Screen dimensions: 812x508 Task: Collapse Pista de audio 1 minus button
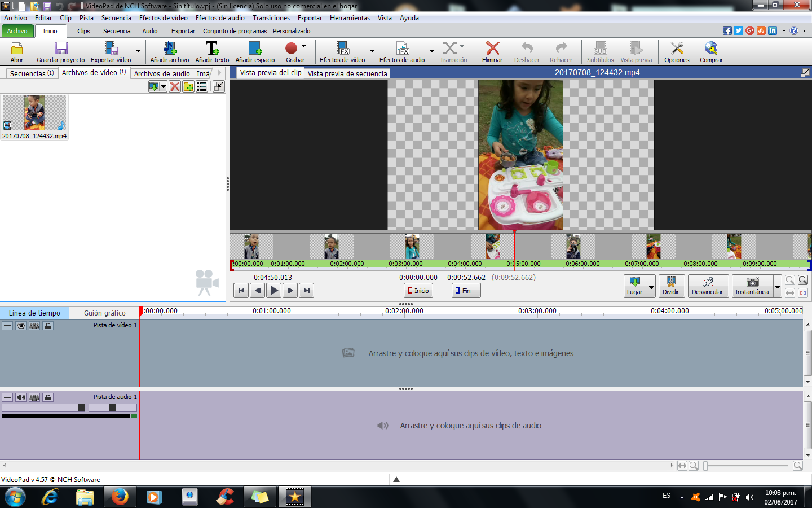point(7,397)
